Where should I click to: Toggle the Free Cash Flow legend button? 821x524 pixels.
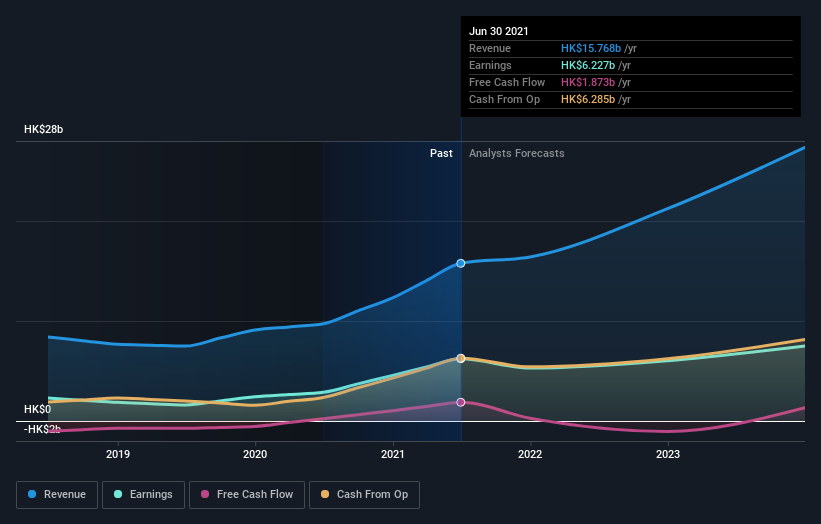coord(247,495)
